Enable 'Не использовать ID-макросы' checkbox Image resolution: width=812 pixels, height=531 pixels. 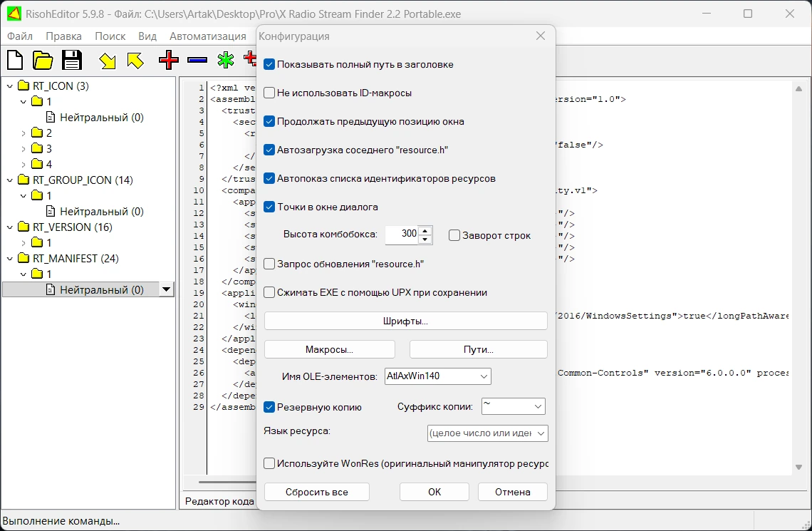269,93
